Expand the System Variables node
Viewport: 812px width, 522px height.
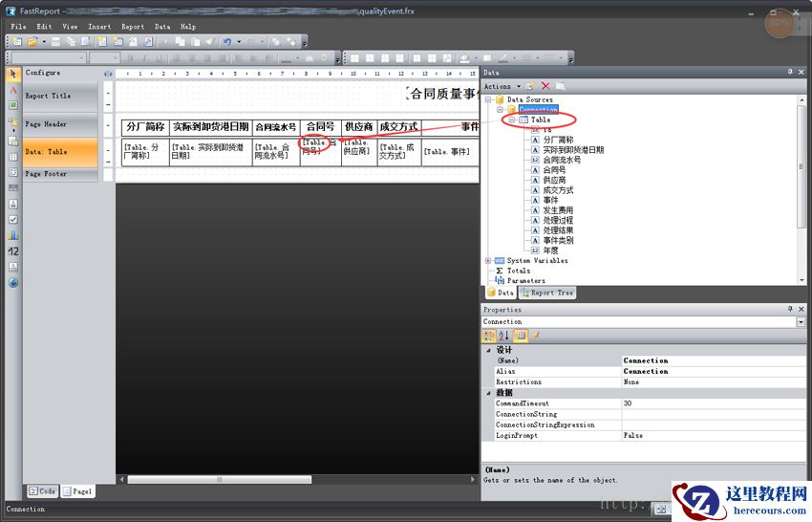[x=488, y=260]
